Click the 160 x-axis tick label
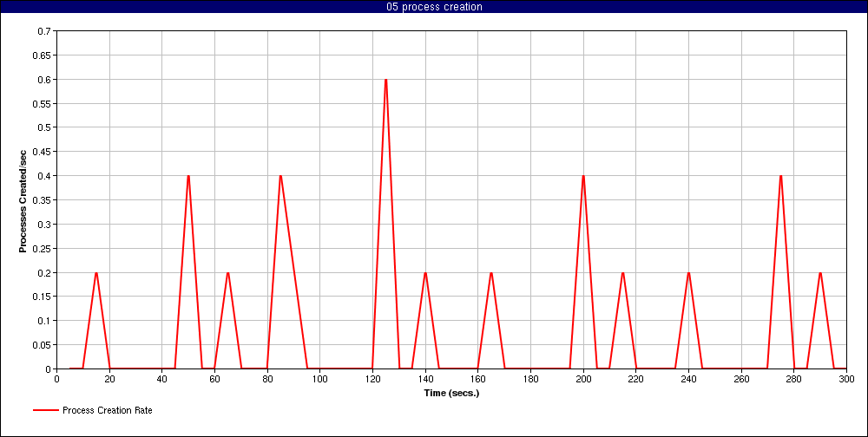The image size is (868, 437). tap(477, 379)
